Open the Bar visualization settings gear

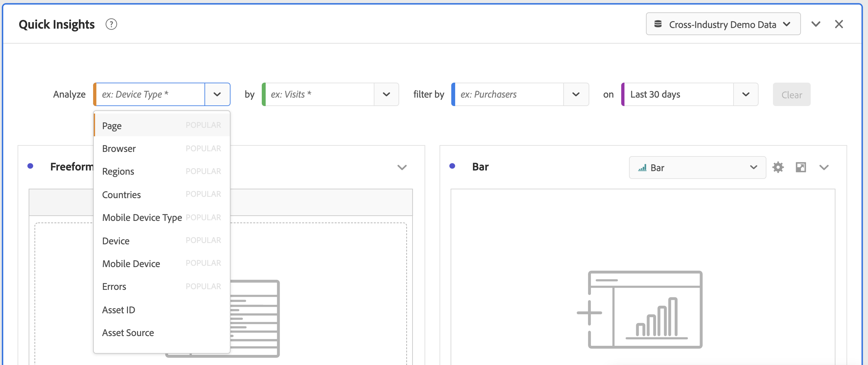[778, 167]
